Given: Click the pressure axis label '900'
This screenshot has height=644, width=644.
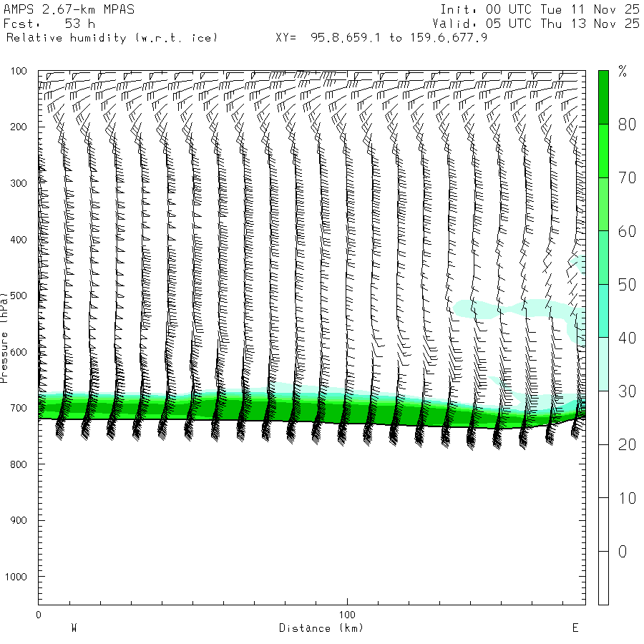Looking at the screenshot, I should click(19, 520).
